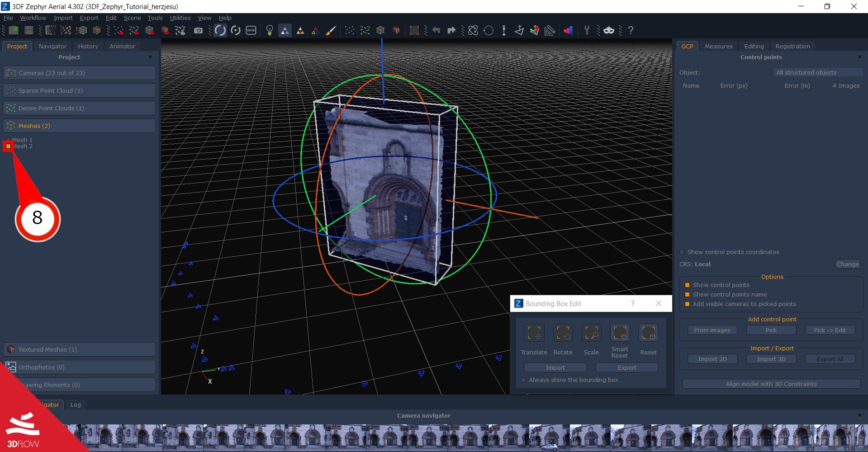Click the pink and blue bar chart icon
This screenshot has height=452, width=868.
pyautogui.click(x=568, y=30)
